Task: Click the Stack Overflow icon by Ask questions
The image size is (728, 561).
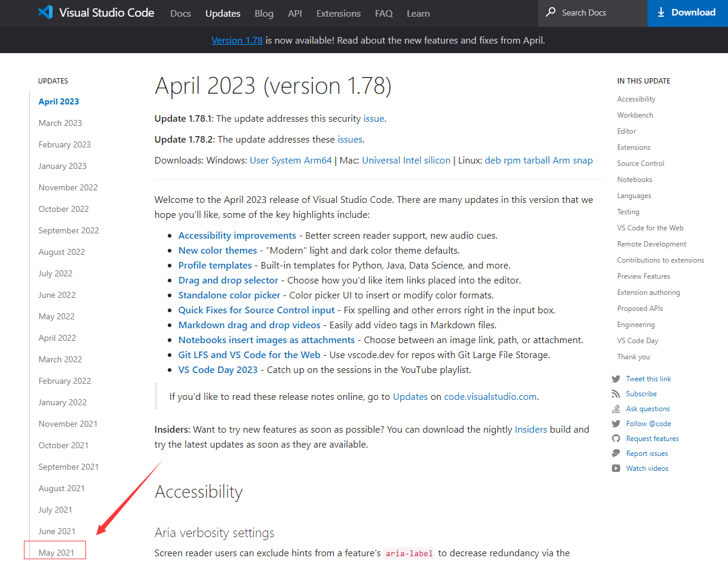Action: [616, 409]
